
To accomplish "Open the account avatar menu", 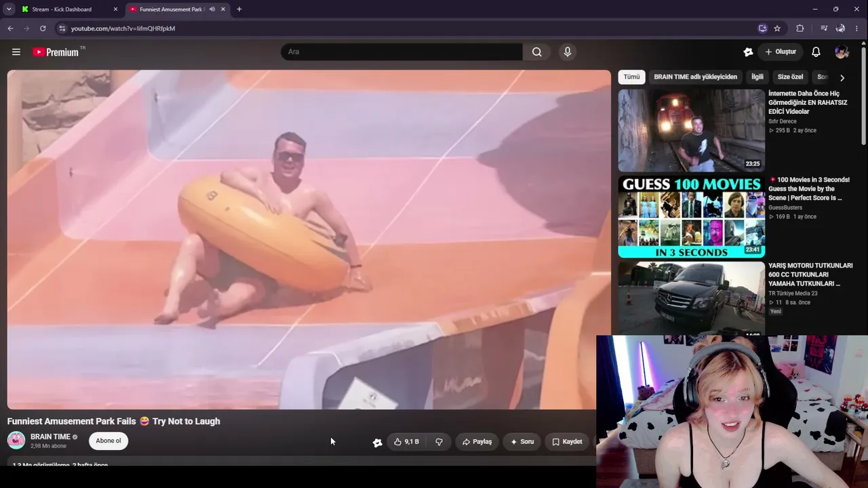I will point(842,52).
